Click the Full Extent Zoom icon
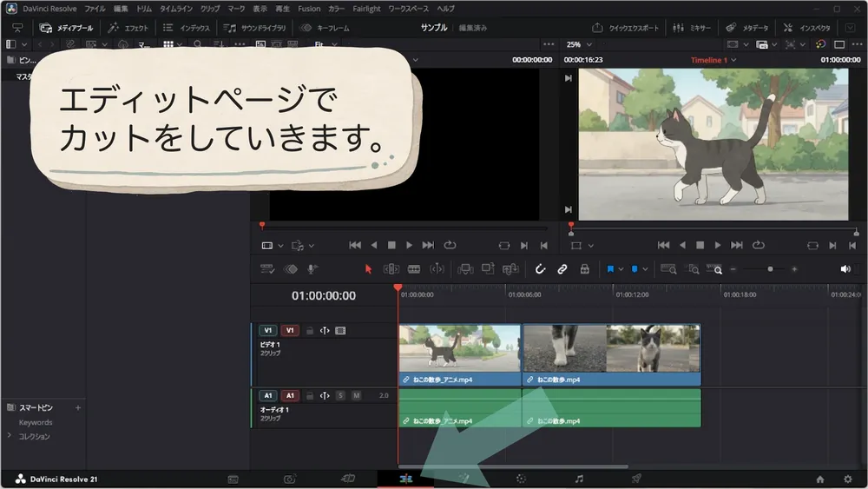Image resolution: width=868 pixels, height=489 pixels. tap(668, 269)
